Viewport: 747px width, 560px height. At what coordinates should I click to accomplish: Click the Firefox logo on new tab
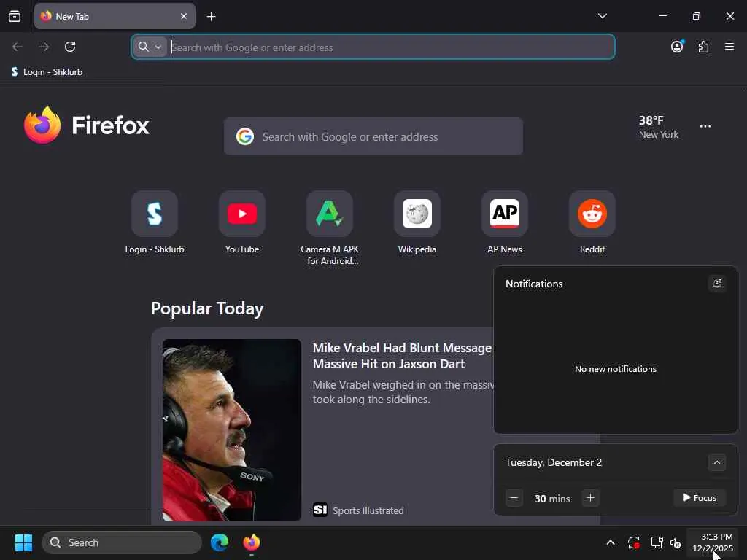pyautogui.click(x=87, y=125)
